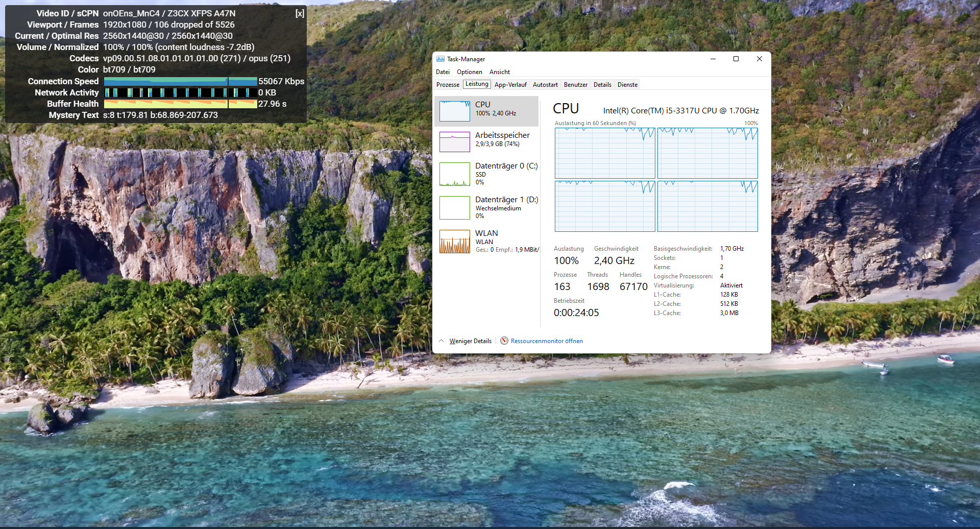Click the codecs text "vp09.00.51.08.01.01.01.01.00 (271) / opus (251)"

coord(197,58)
